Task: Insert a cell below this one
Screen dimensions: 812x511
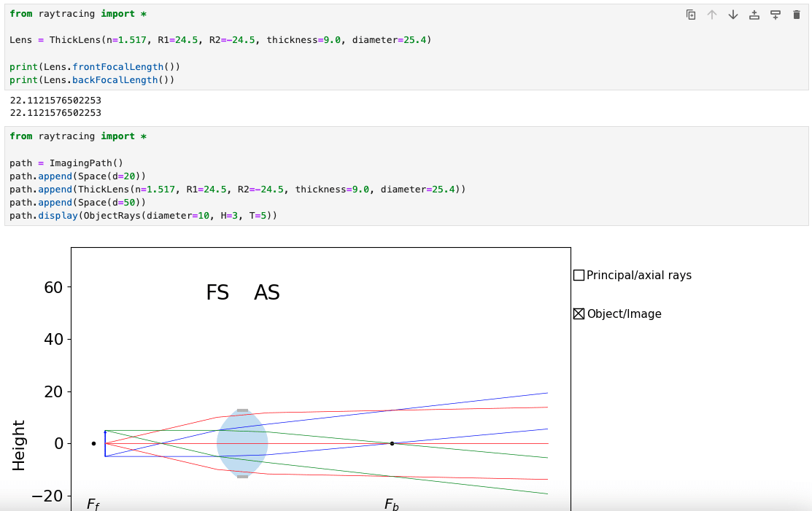Action: pyautogui.click(x=776, y=15)
